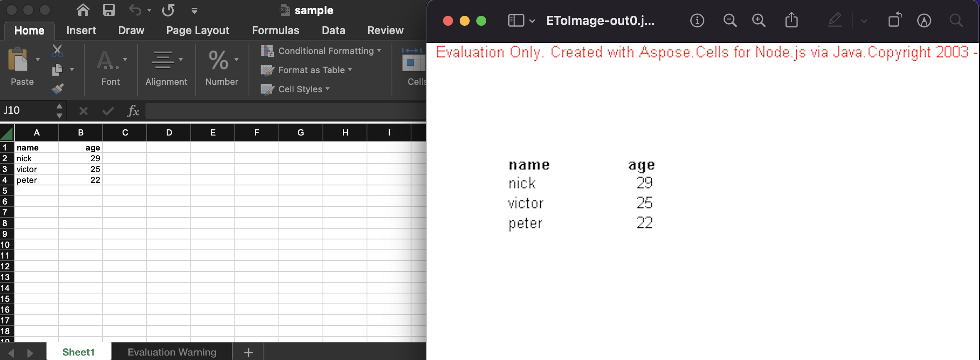The width and height of the screenshot is (980, 360).
Task: Switch to the Evaluation Warning sheet
Action: [172, 352]
